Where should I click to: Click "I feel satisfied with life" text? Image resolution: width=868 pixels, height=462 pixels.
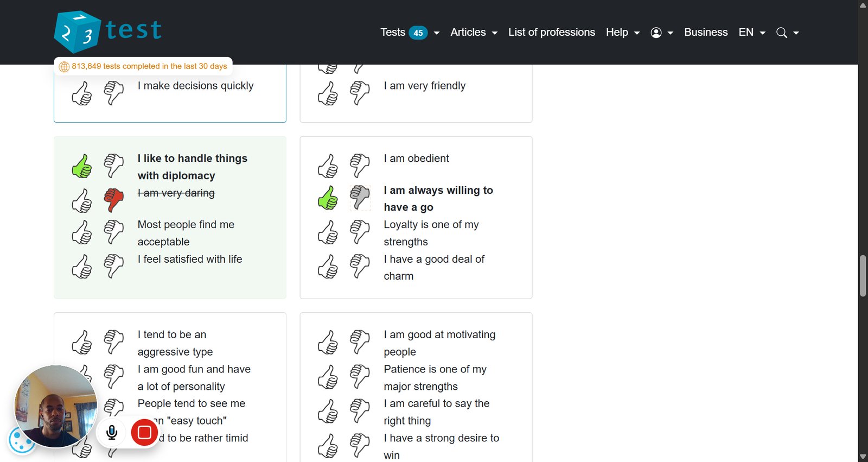(190, 259)
